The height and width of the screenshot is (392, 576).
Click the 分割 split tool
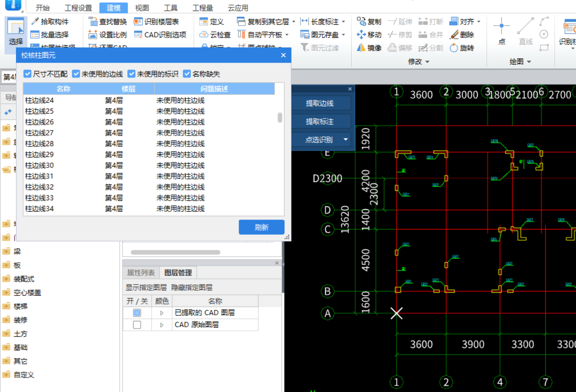[431, 47]
